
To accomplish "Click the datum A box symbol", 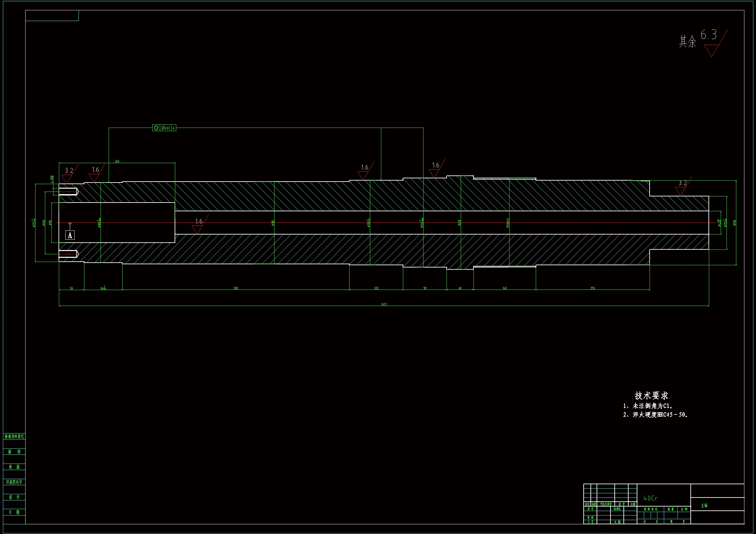I will [70, 235].
